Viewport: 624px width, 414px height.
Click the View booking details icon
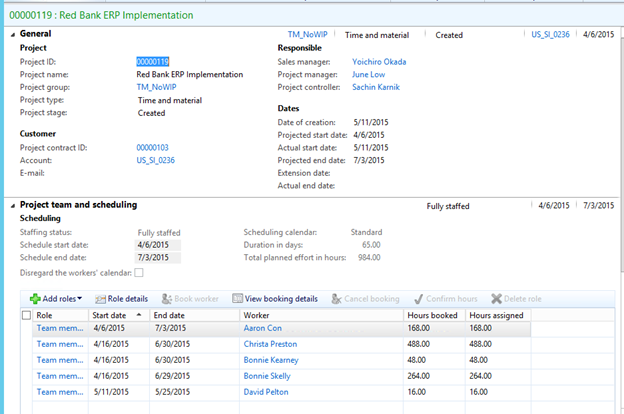[x=238, y=298]
